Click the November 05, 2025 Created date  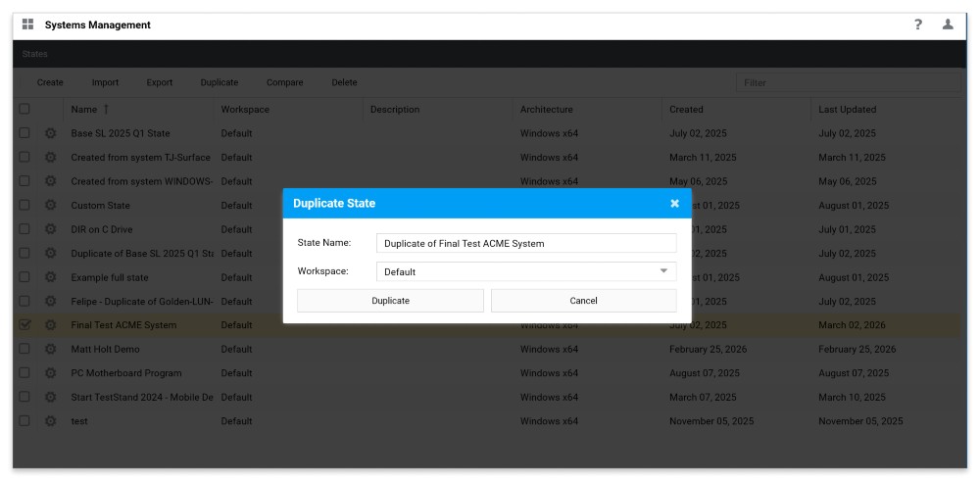(711, 420)
